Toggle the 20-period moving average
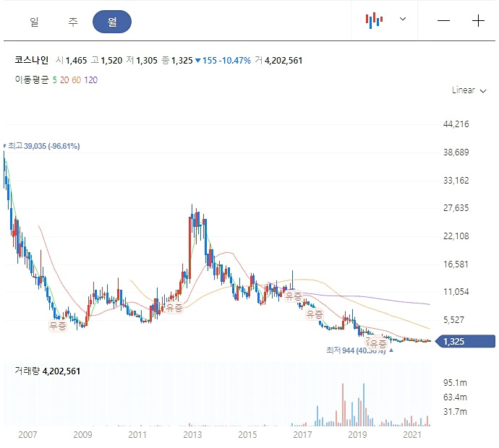This screenshot has height=448, width=499. (x=64, y=80)
